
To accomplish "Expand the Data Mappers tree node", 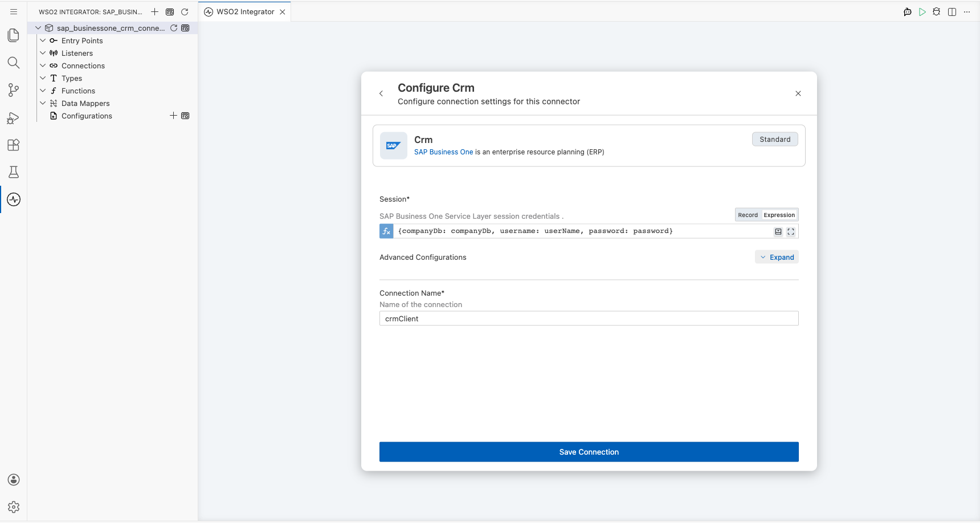I will coord(43,103).
